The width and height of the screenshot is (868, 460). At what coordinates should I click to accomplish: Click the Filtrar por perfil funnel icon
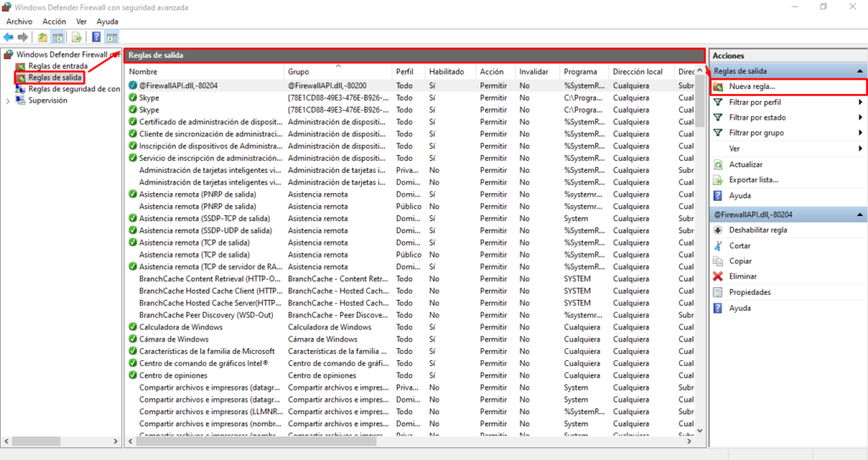[x=718, y=103]
